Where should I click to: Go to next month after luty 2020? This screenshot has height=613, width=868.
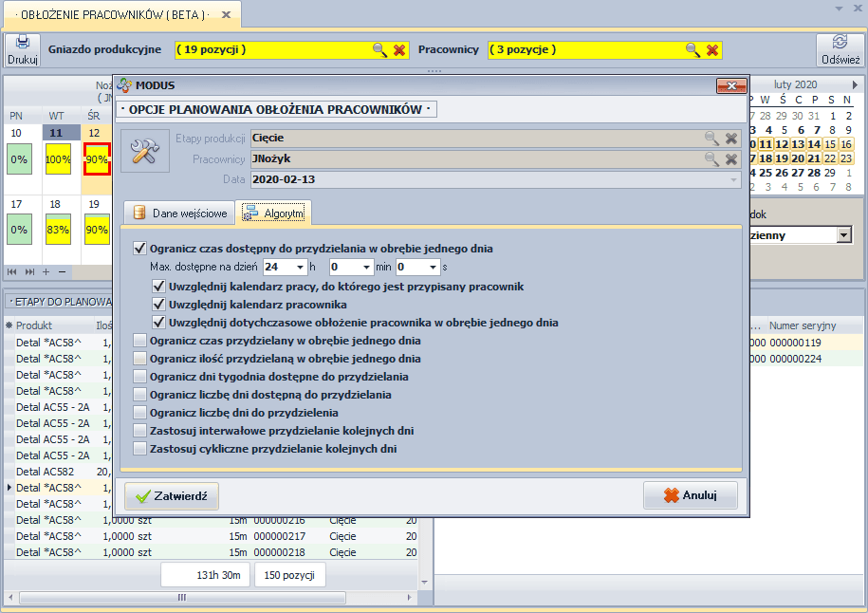point(855,84)
